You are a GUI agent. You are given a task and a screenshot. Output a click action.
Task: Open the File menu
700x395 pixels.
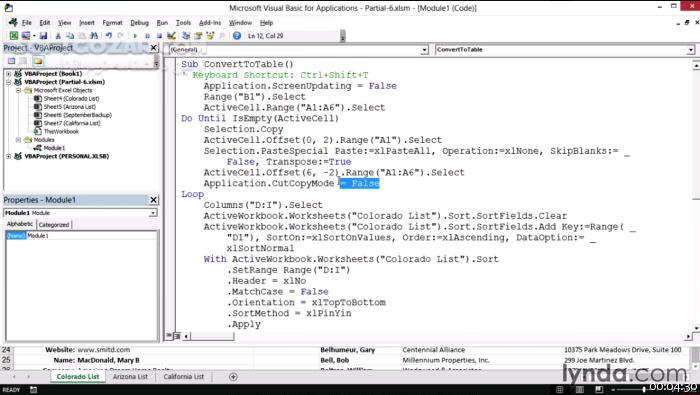27,23
